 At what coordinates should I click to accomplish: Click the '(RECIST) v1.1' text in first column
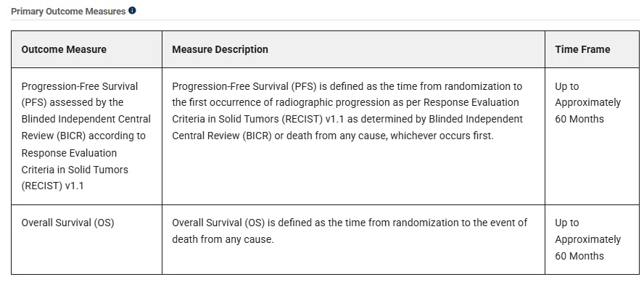click(52, 186)
